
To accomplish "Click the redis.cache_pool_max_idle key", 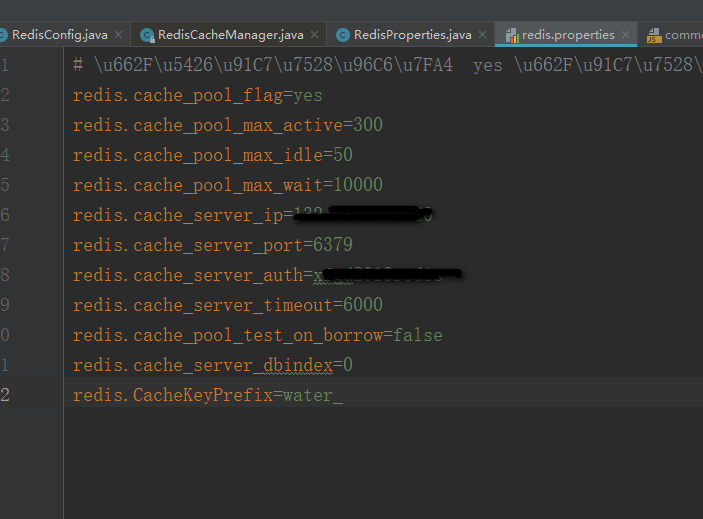I will 198,156.
